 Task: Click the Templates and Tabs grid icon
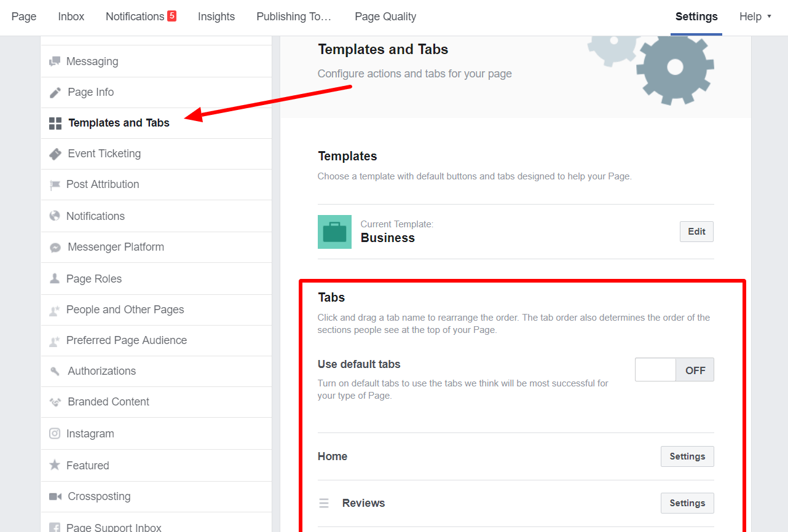55,123
